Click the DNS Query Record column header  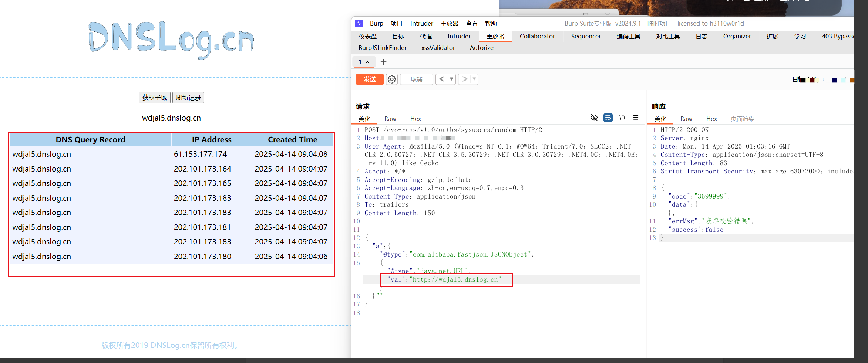(x=91, y=140)
